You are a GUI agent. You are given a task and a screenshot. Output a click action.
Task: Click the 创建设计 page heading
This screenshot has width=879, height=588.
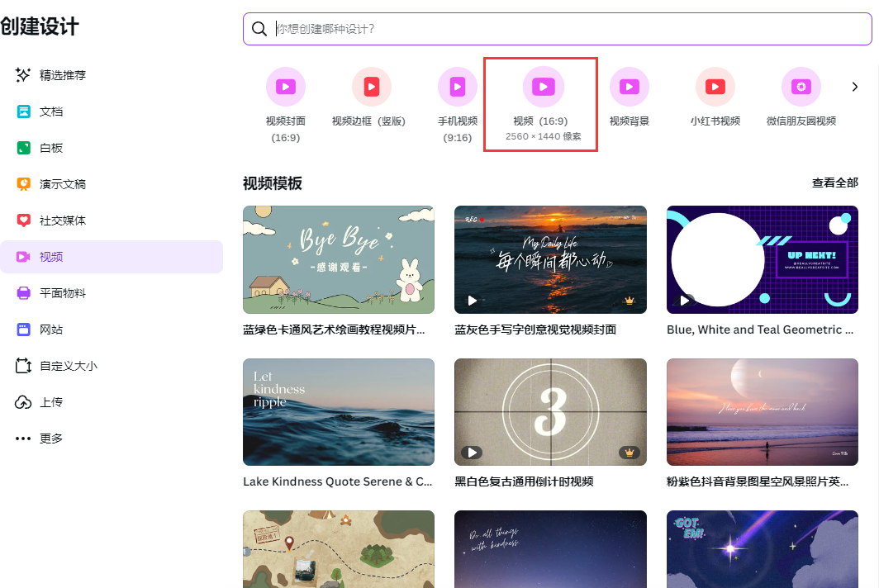40,26
